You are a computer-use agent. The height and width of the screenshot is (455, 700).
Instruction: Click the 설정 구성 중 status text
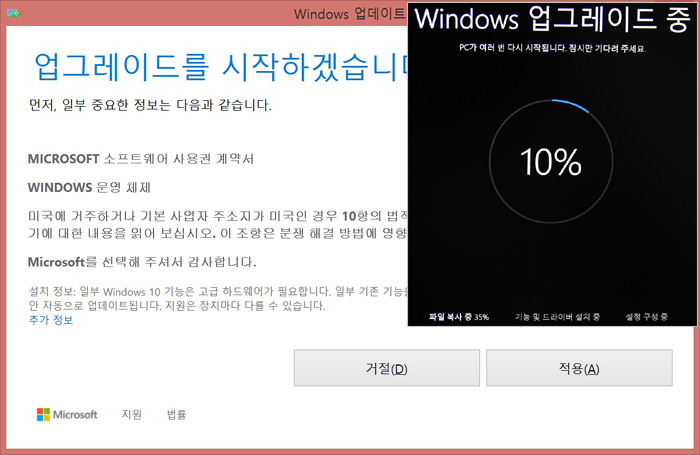tap(646, 317)
